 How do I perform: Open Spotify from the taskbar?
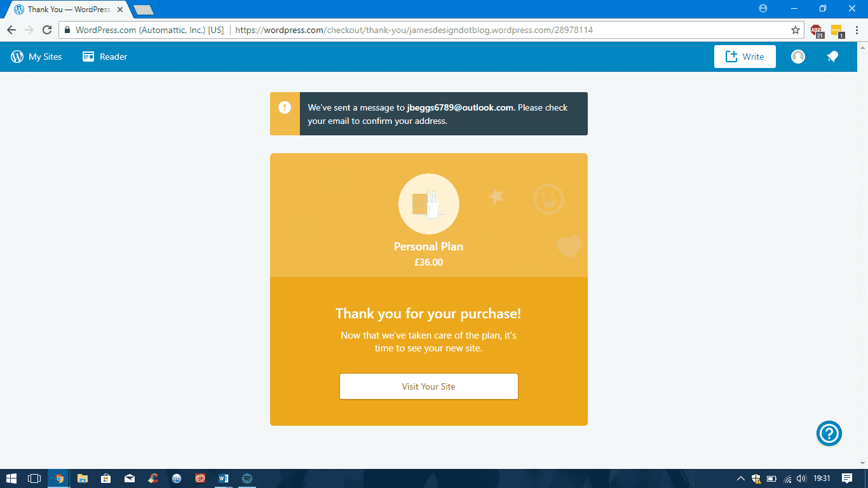click(x=247, y=478)
